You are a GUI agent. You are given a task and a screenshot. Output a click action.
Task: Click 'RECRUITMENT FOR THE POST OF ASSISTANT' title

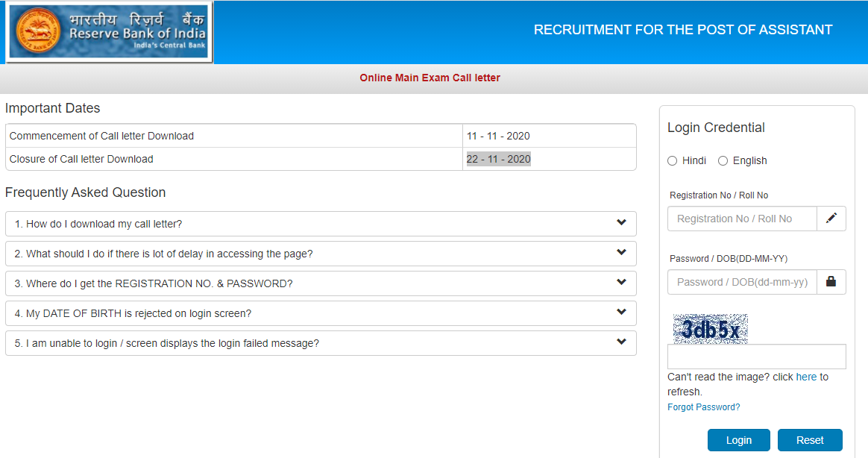682,30
